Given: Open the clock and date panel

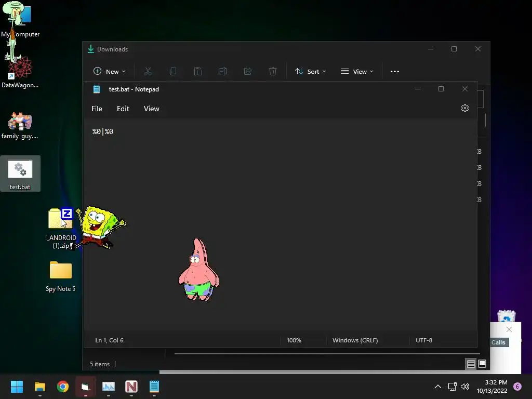Looking at the screenshot, I should click(492, 387).
